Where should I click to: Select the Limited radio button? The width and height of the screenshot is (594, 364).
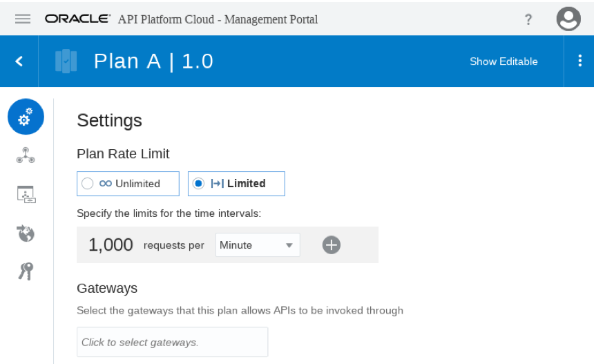[198, 183]
